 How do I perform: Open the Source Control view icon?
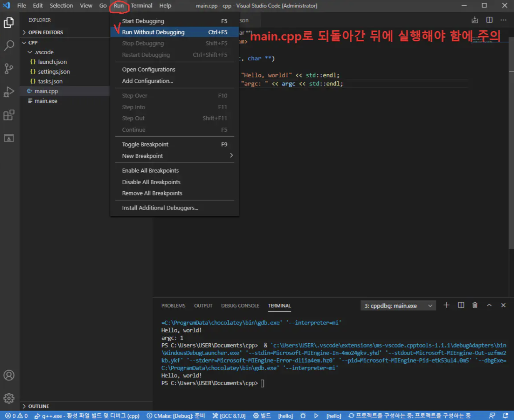pos(9,69)
